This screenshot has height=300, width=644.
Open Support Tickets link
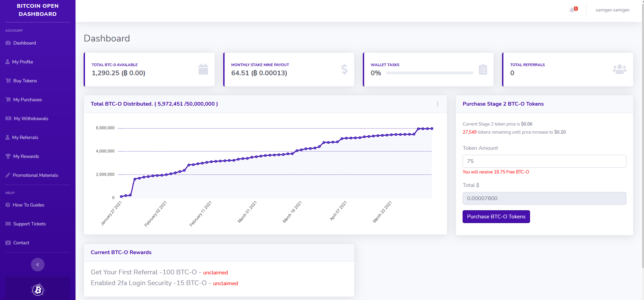tap(29, 224)
